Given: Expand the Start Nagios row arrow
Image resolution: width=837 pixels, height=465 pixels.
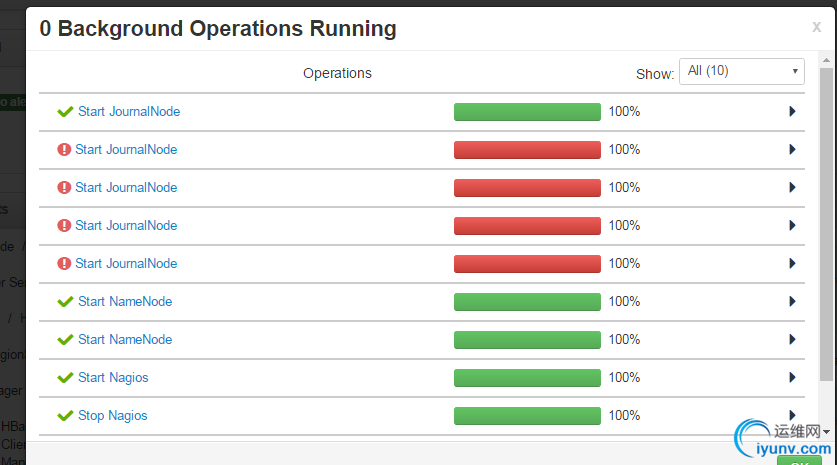Looking at the screenshot, I should pyautogui.click(x=792, y=378).
